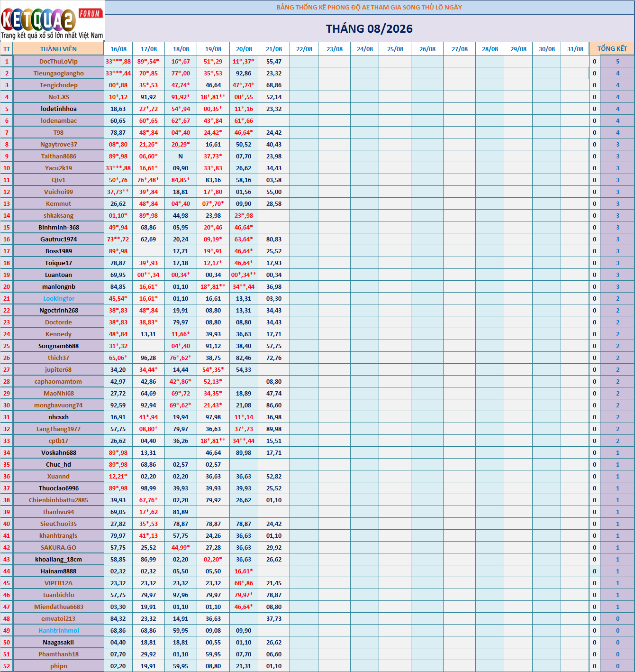Select member name Yacu2k19
The height and width of the screenshot is (672, 635).
(x=58, y=168)
